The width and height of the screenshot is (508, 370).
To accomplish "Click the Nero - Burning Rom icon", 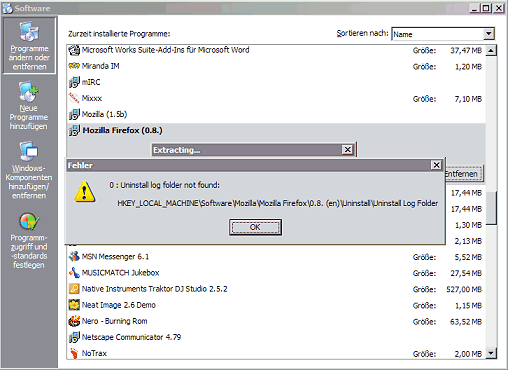I will (74, 321).
